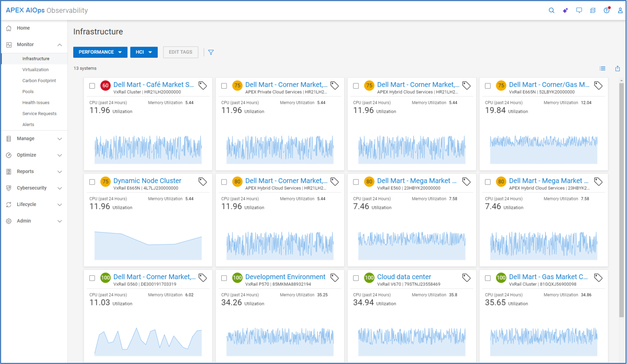627x364 pixels.
Task: Expand the Manage section chevron
Action: point(60,139)
